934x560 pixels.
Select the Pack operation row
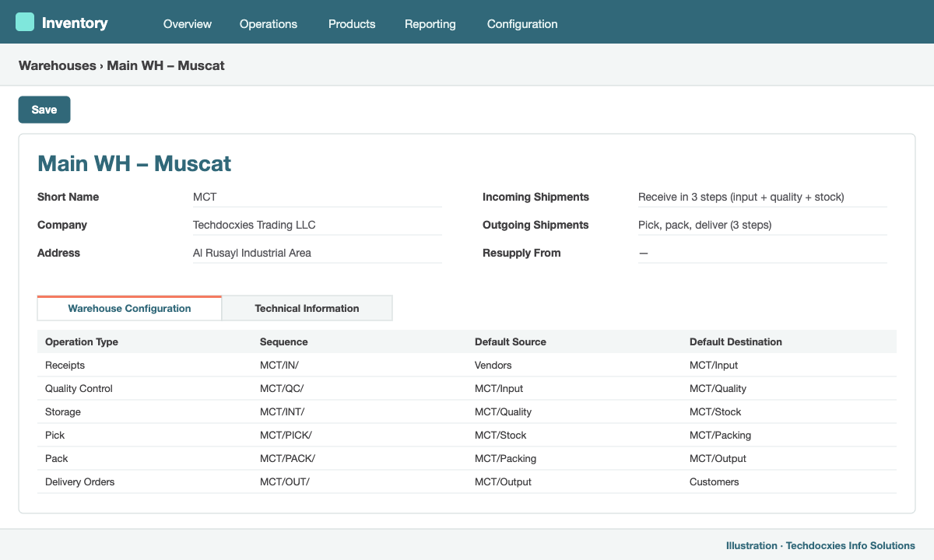(x=467, y=458)
